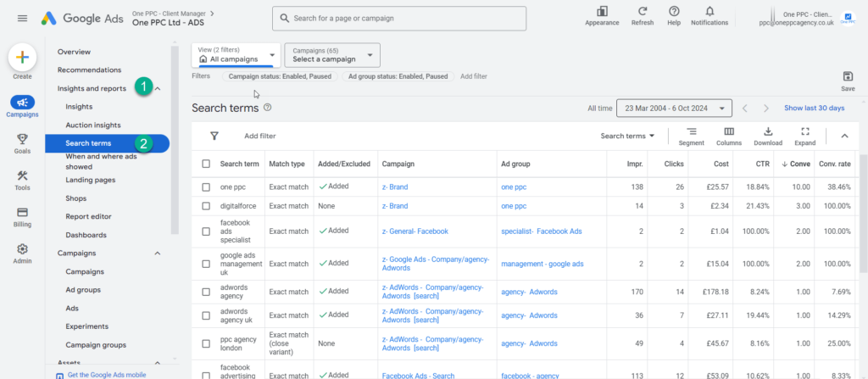Check 'google ads management uk' row

pyautogui.click(x=206, y=264)
